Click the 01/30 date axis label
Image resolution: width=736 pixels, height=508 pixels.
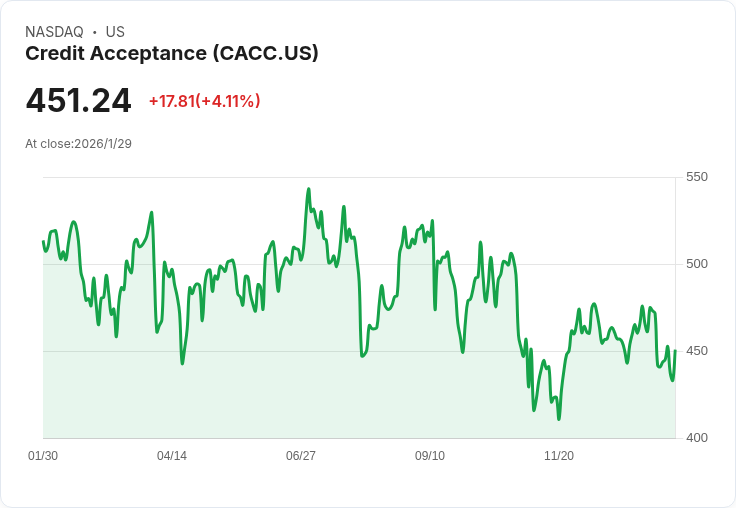(x=43, y=456)
